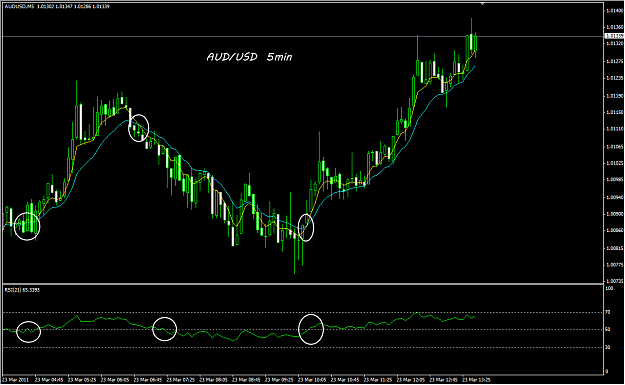
Task: Click the 23 Mar 08:45 time label
Action: (246, 380)
